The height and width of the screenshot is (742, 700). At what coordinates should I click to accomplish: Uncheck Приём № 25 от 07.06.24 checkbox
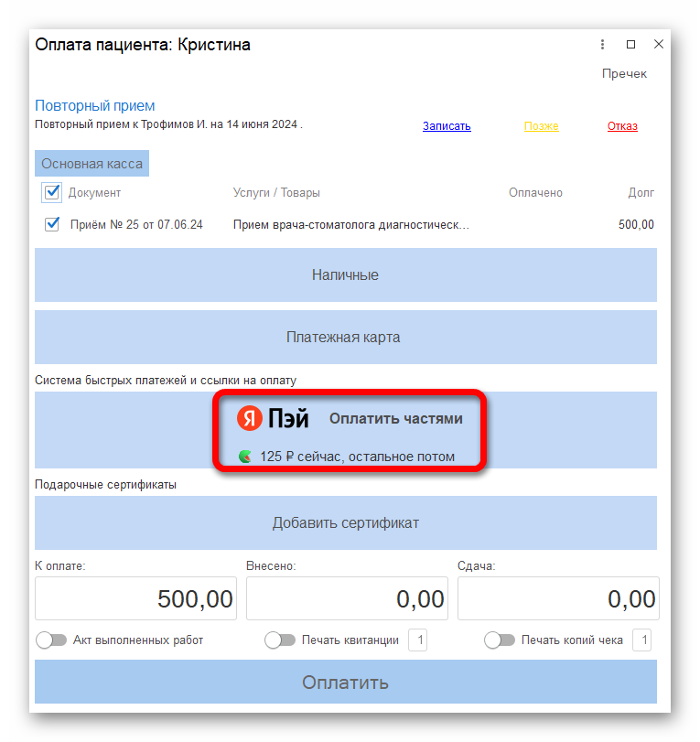pyautogui.click(x=51, y=224)
